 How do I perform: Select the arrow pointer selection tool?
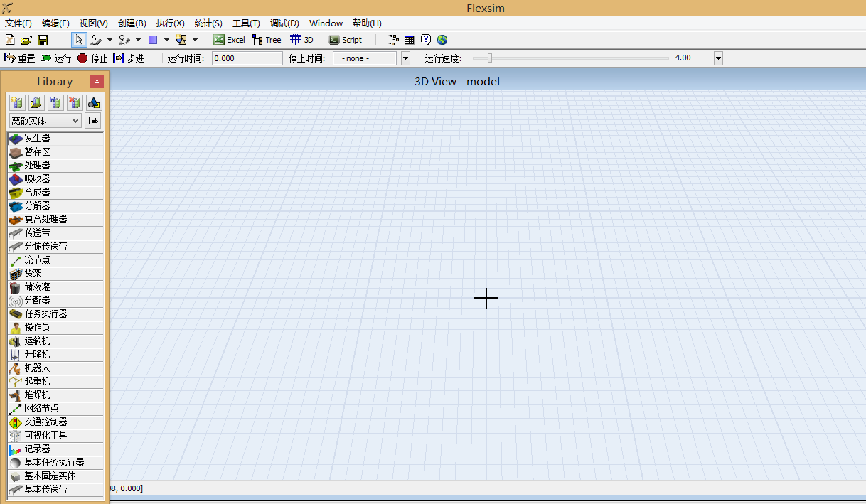pyautogui.click(x=79, y=40)
